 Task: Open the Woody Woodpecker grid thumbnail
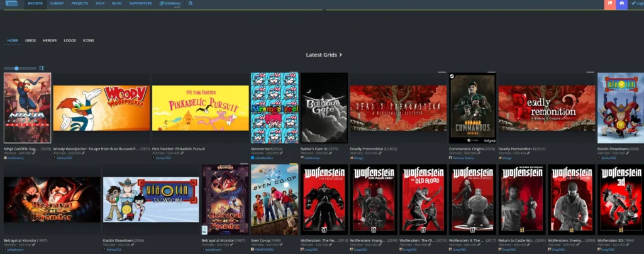coord(101,108)
